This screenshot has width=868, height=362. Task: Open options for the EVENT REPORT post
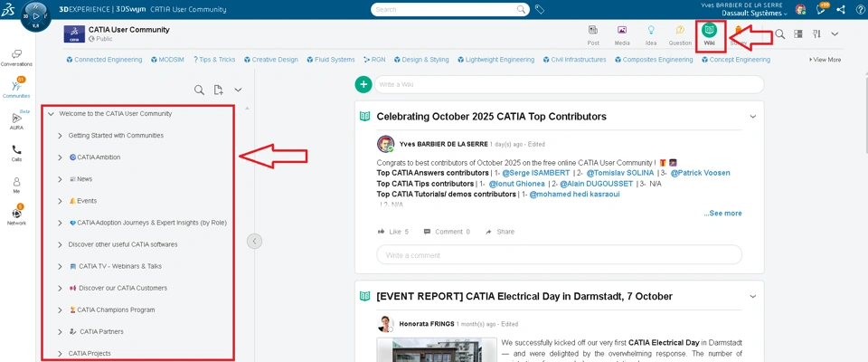tap(752, 297)
